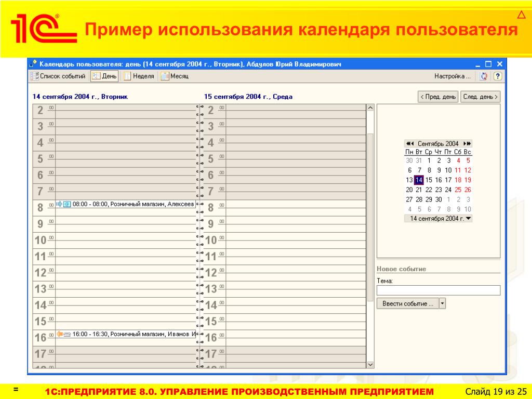
Task: Select September 22 in the mini calendar
Action: click(429, 190)
